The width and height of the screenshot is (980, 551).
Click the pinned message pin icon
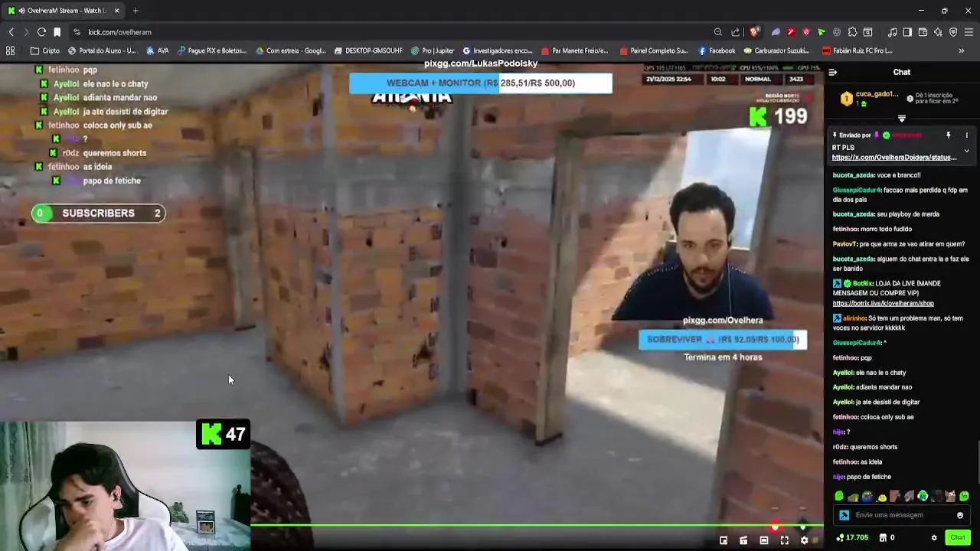(948, 135)
